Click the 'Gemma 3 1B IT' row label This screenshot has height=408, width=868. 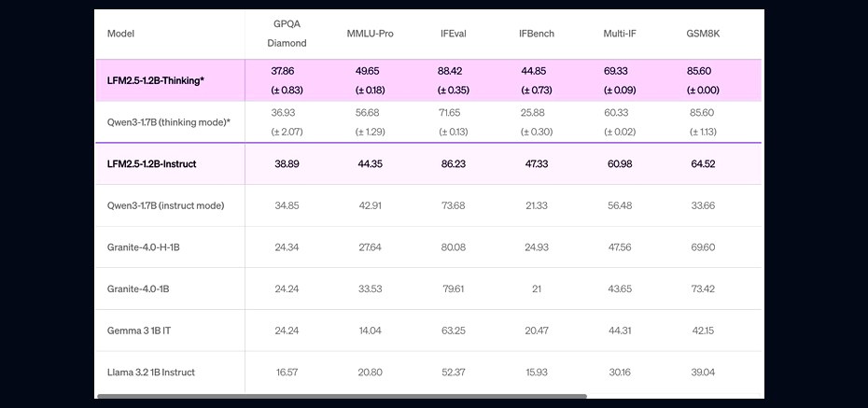139,331
